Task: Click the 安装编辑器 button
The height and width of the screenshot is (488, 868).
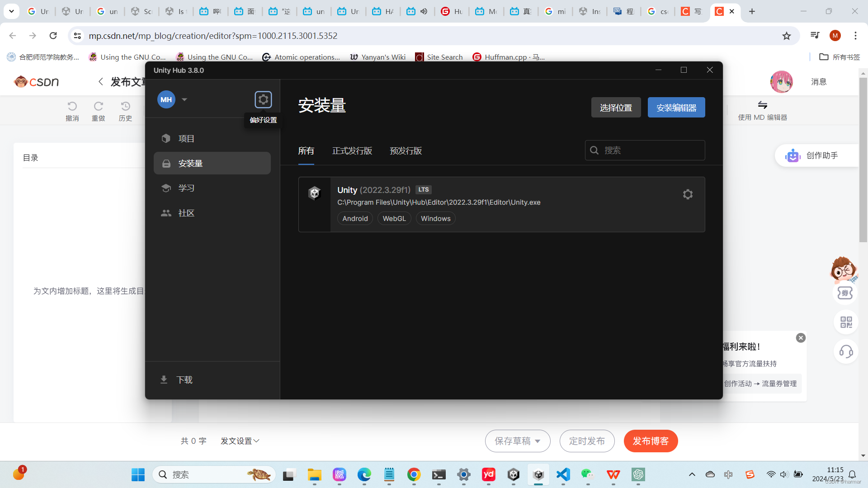Action: coord(676,108)
